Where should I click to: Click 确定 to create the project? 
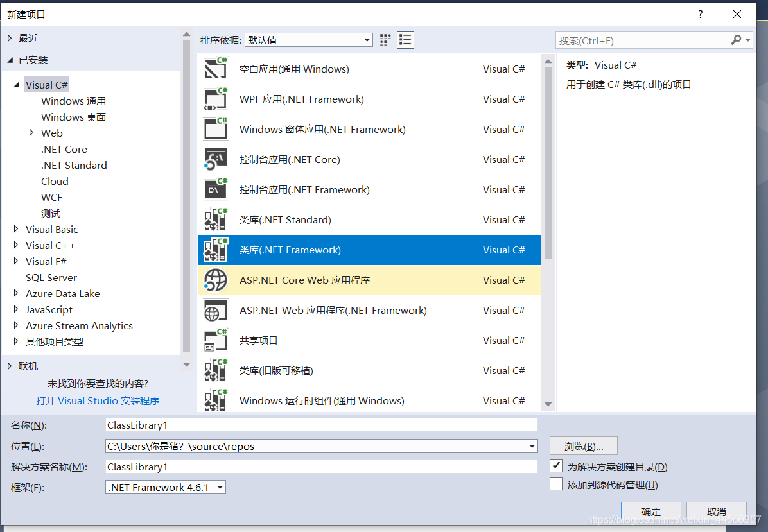(651, 511)
